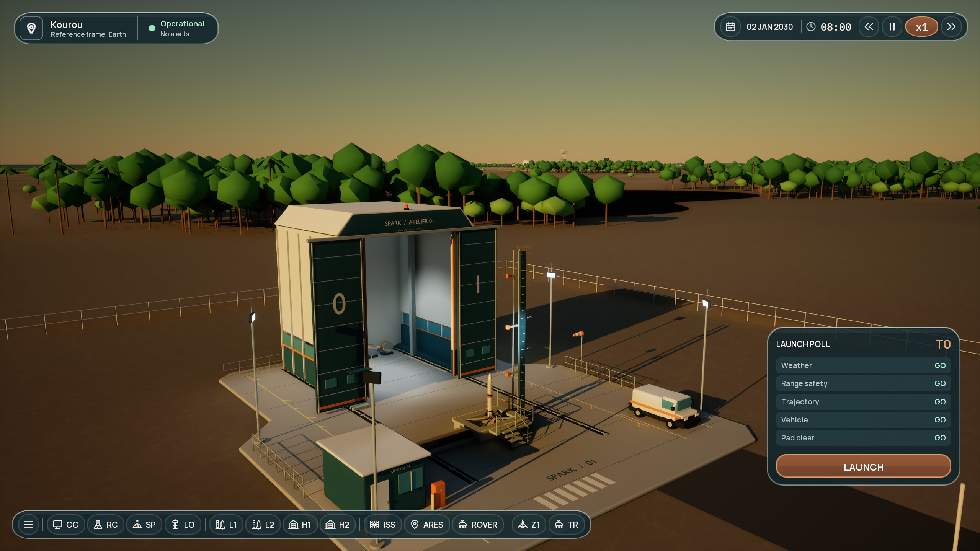980x551 pixels.
Task: Speed up simulation time
Action: pos(951,27)
